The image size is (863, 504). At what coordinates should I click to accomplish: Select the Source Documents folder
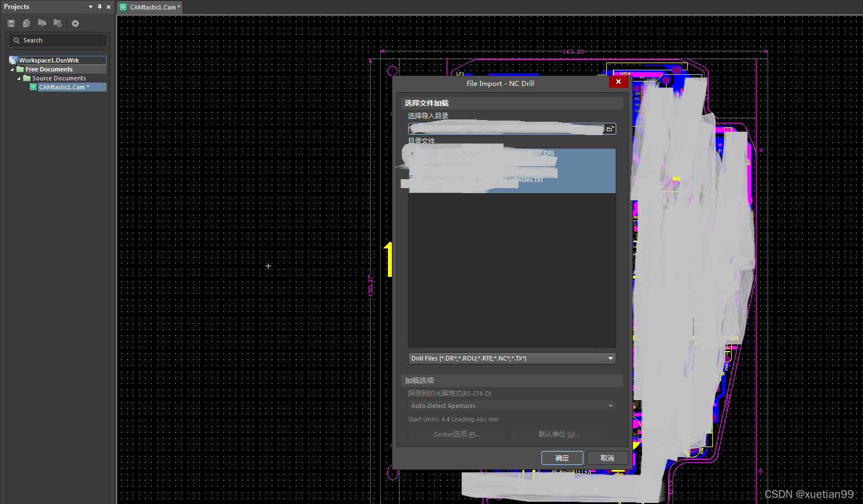(59, 78)
